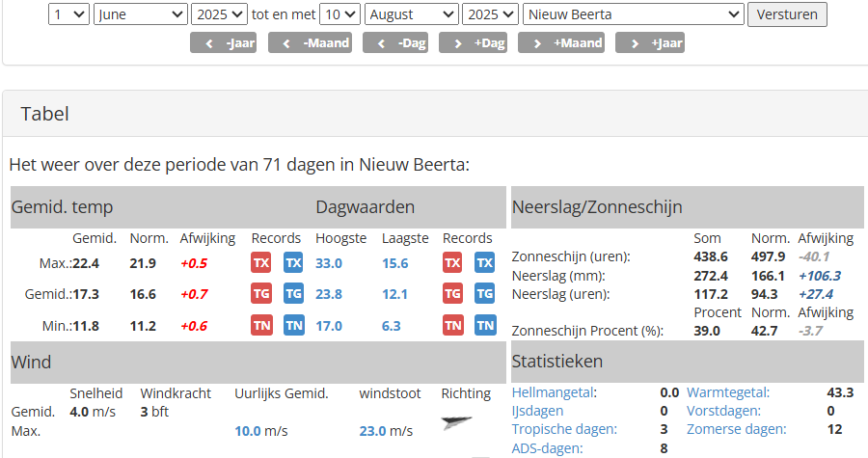Open the end month dropdown showing August
The width and height of the screenshot is (868, 458).
click(x=411, y=14)
